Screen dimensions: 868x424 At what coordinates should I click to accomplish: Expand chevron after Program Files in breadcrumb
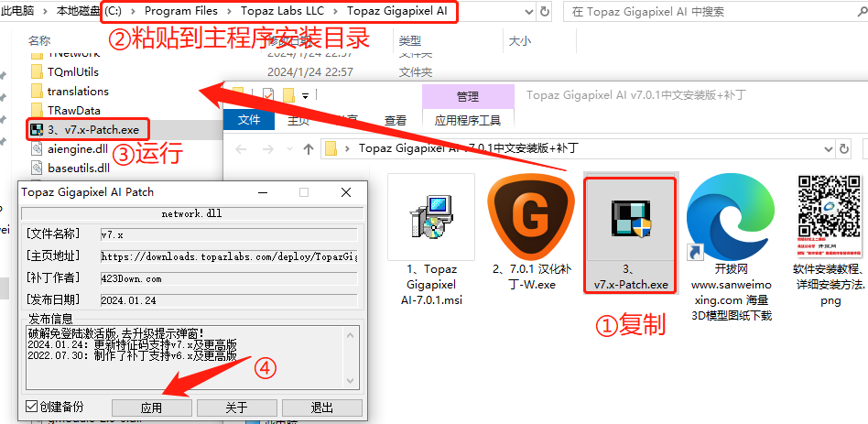click(229, 11)
